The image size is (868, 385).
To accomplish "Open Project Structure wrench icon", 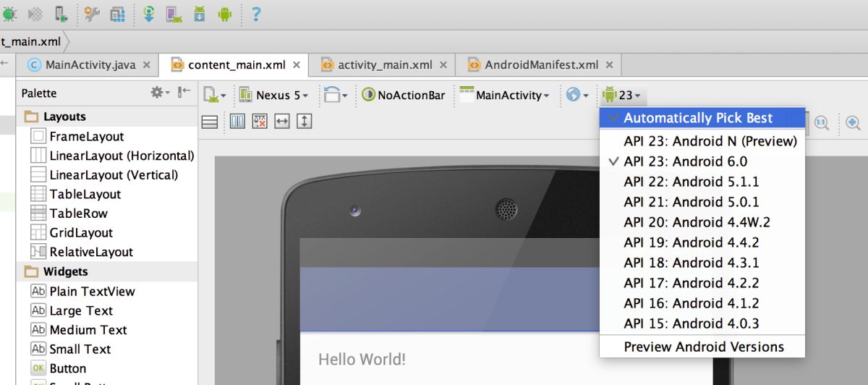I will 92,13.
